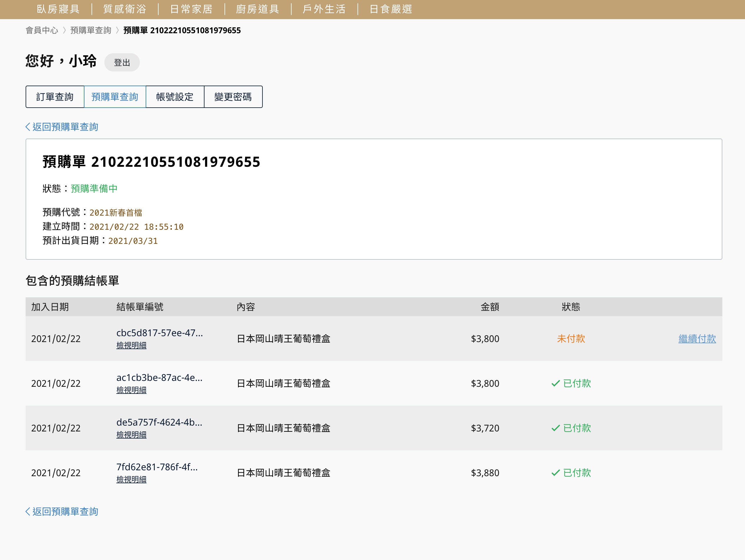The image size is (745, 560).
Task: Go to the 變更密碼 tab
Action: point(233,97)
